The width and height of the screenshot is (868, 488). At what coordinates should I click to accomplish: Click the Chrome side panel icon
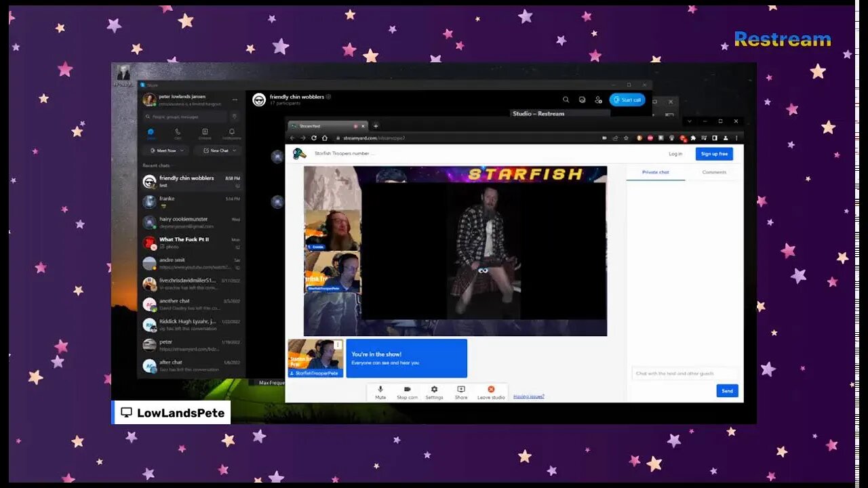click(714, 138)
